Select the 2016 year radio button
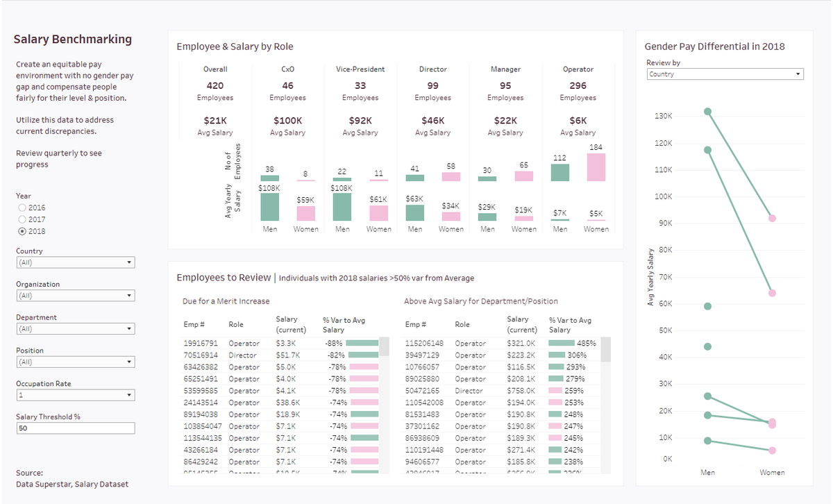Viewport: 833px width, 504px height. point(22,208)
